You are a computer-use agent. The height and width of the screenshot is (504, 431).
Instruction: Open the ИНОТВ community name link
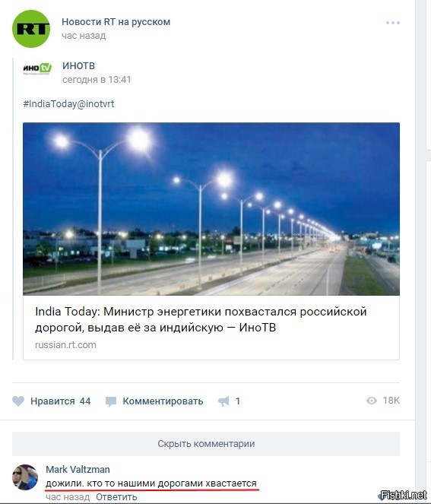(x=79, y=65)
